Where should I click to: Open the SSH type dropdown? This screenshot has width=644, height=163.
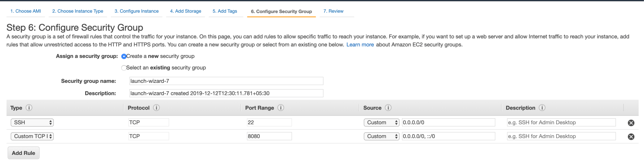tap(32, 123)
